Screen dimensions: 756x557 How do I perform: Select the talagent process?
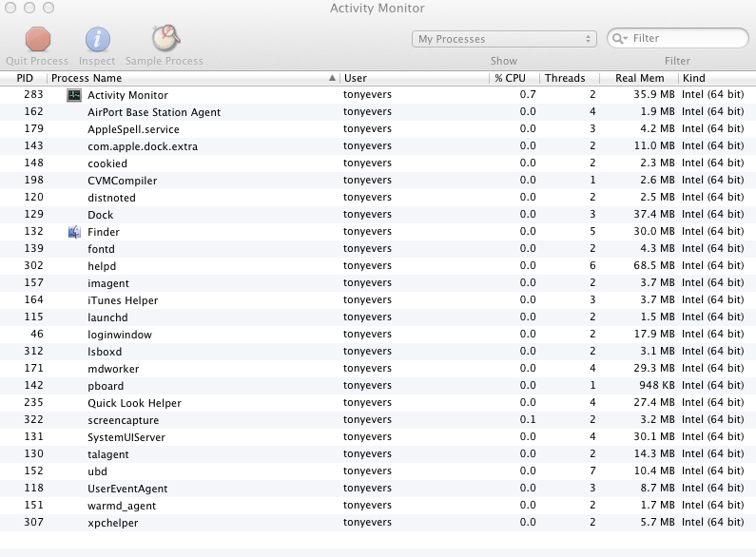378,454
